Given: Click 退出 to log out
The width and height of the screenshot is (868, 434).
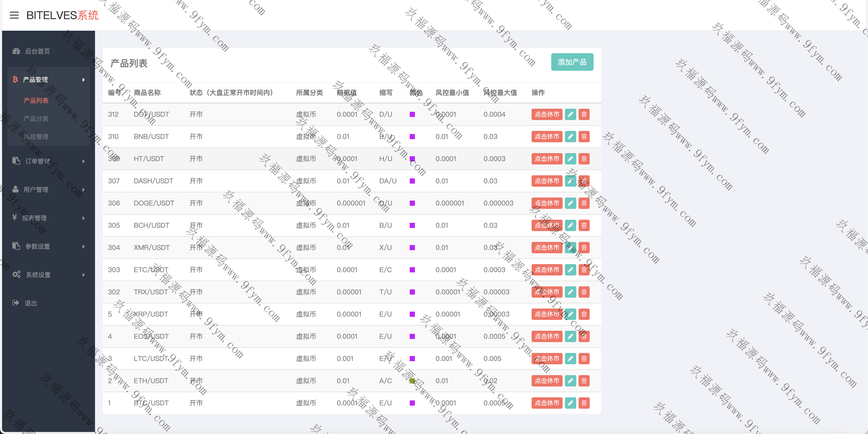Looking at the screenshot, I should click(30, 303).
